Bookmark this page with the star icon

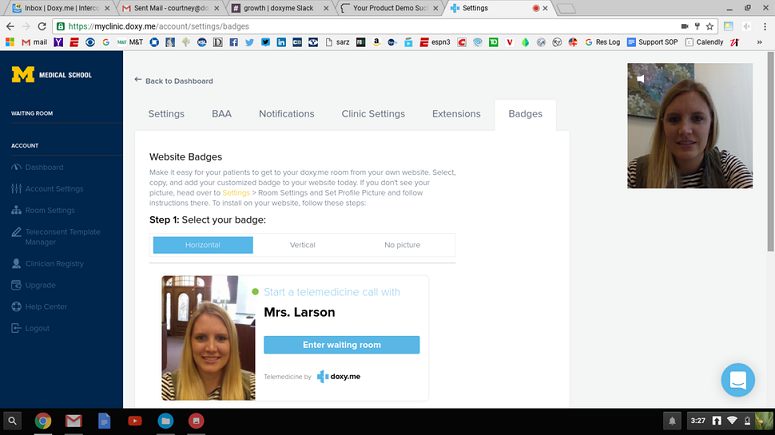click(710, 26)
